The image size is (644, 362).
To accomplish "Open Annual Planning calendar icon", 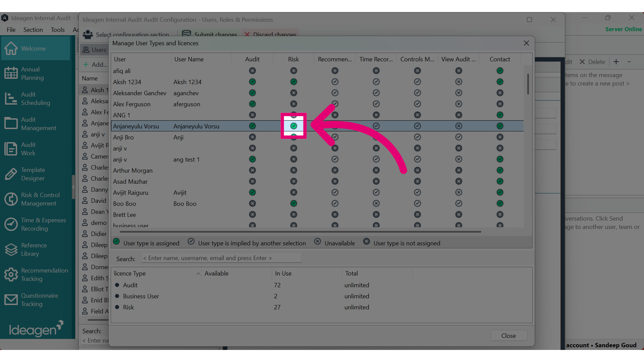I will point(11,73).
